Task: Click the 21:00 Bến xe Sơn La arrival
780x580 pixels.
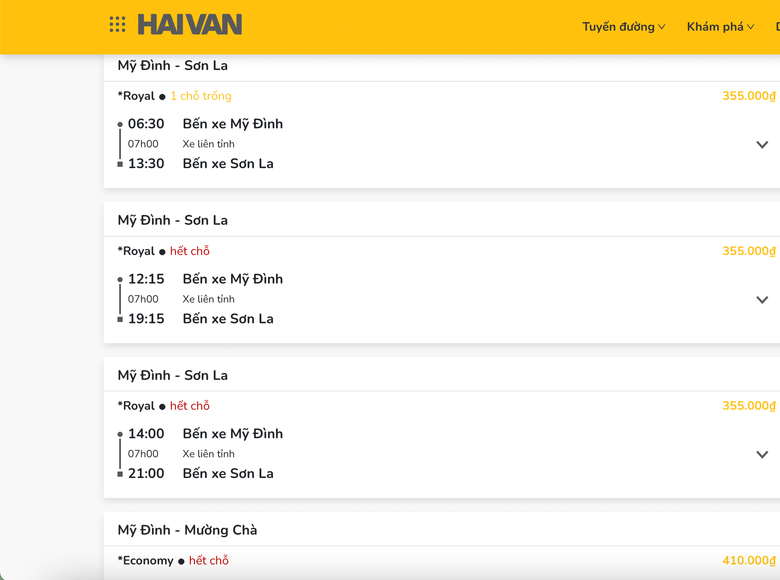Action: click(227, 474)
